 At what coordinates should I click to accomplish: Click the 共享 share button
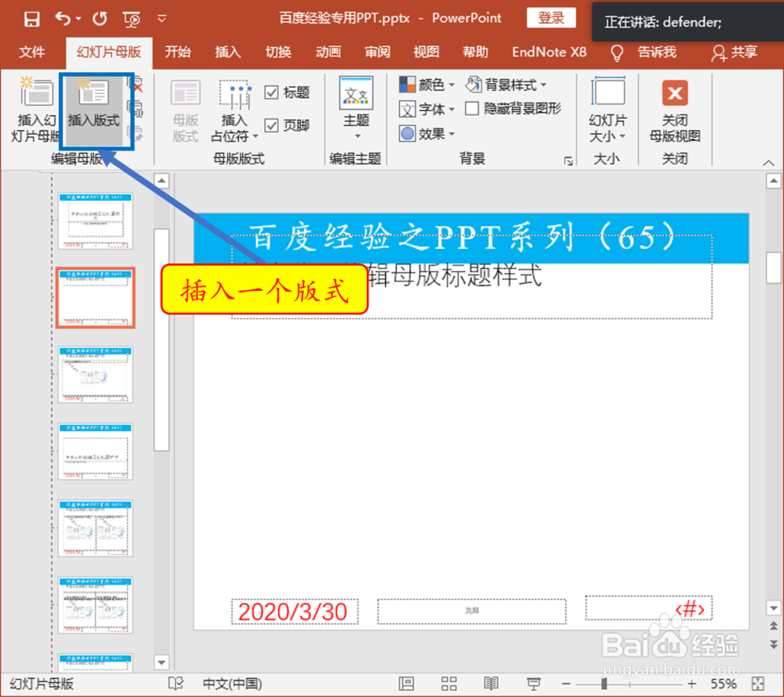pyautogui.click(x=734, y=52)
